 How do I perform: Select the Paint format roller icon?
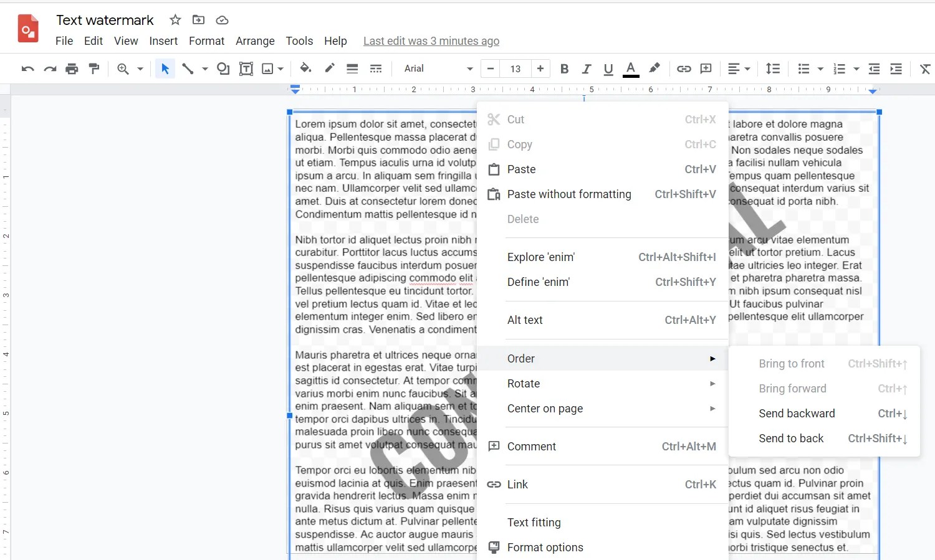(94, 69)
